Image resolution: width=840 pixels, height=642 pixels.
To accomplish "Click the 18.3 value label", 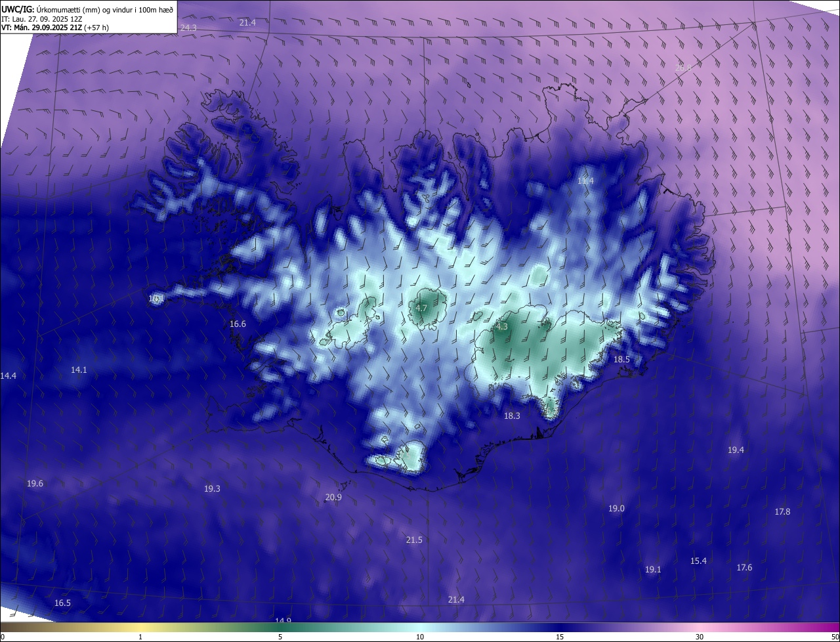I will coord(512,416).
